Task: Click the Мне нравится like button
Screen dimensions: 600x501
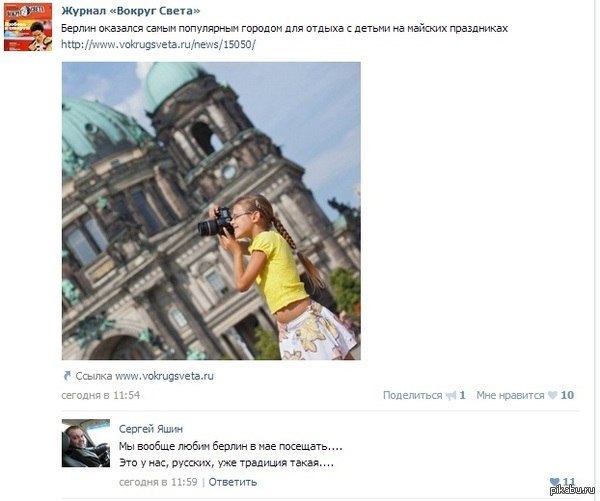Action: (510, 395)
